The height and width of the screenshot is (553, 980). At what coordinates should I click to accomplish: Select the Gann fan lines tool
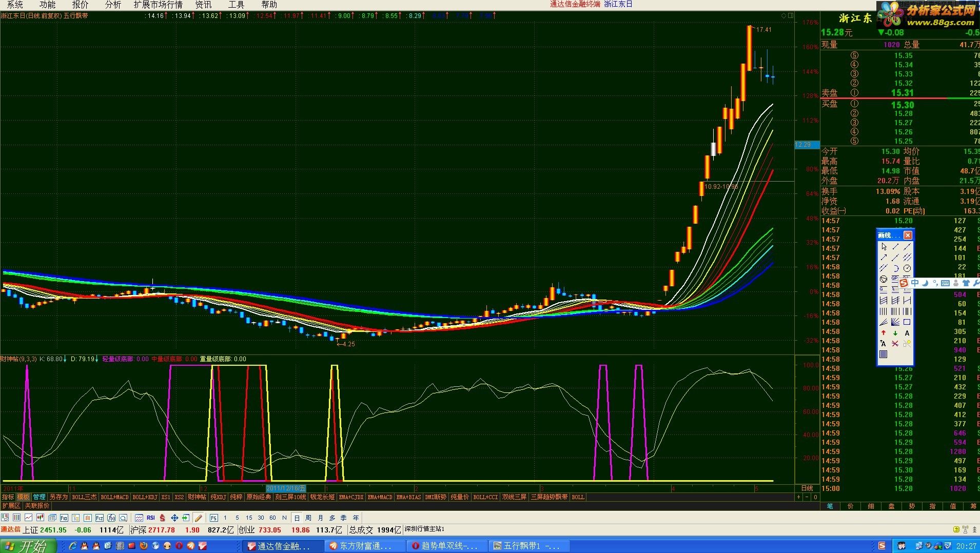pyautogui.click(x=895, y=322)
